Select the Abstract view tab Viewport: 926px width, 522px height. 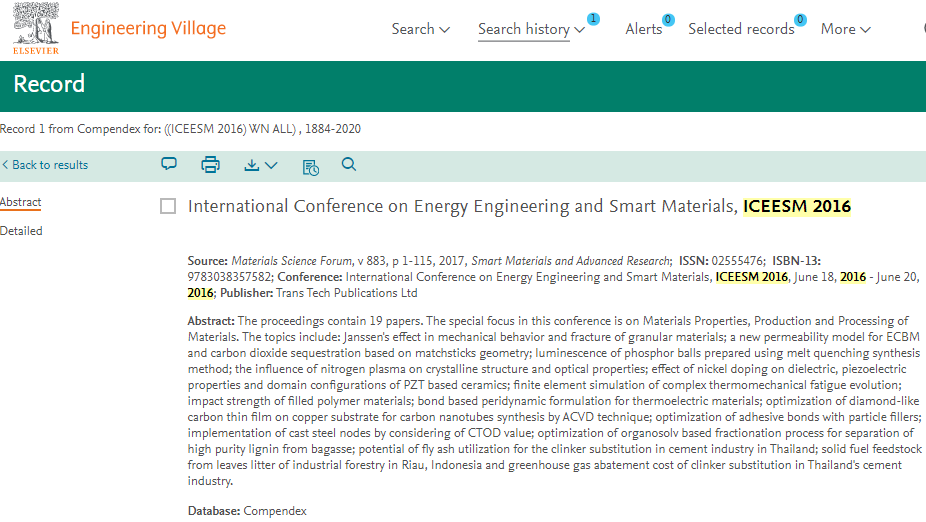click(x=21, y=202)
